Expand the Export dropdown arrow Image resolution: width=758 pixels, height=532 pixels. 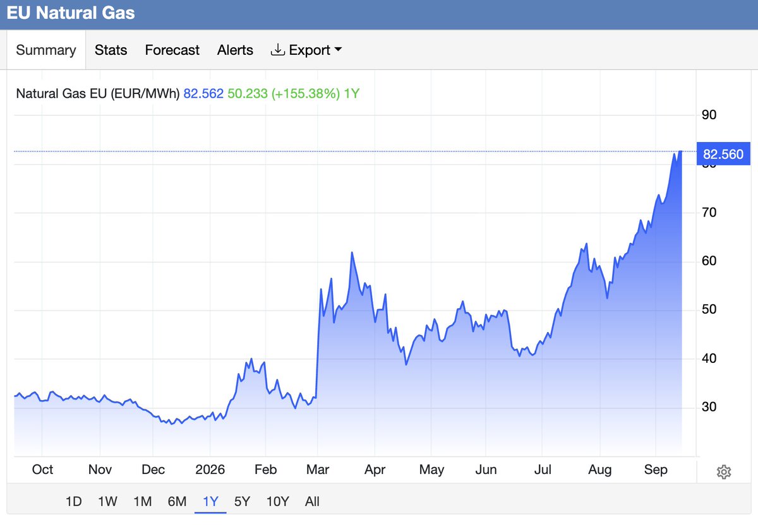point(338,50)
